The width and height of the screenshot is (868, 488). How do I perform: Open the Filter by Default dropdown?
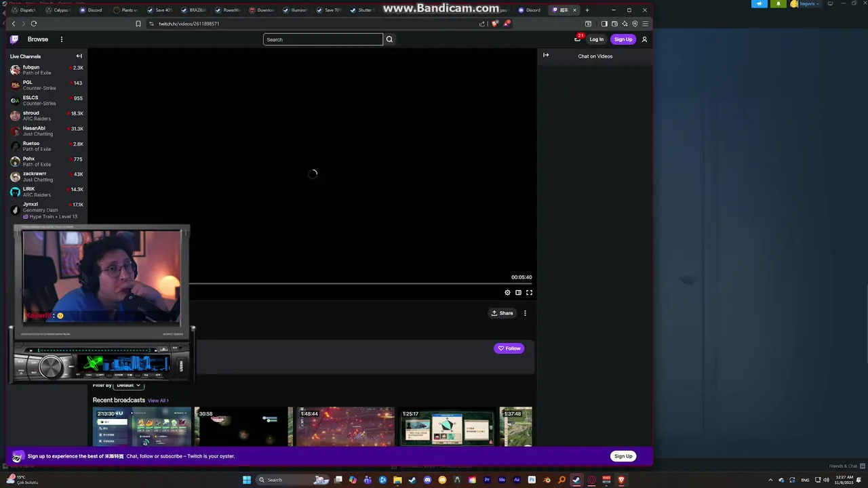coord(128,385)
